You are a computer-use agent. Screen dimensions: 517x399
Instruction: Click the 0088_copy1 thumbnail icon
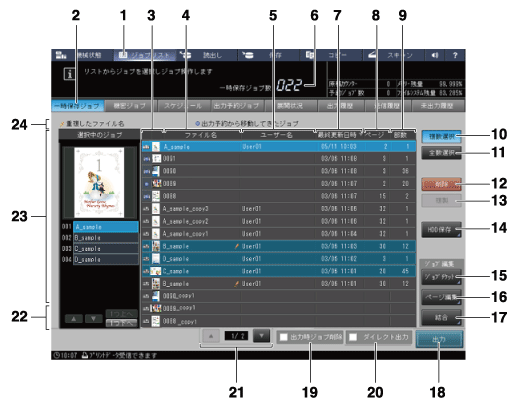[x=156, y=321]
